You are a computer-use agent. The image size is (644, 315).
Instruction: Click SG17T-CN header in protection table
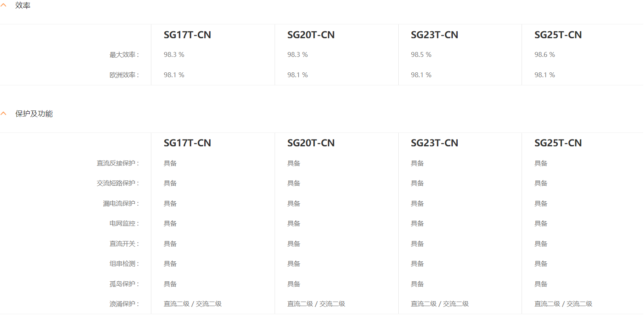187,143
